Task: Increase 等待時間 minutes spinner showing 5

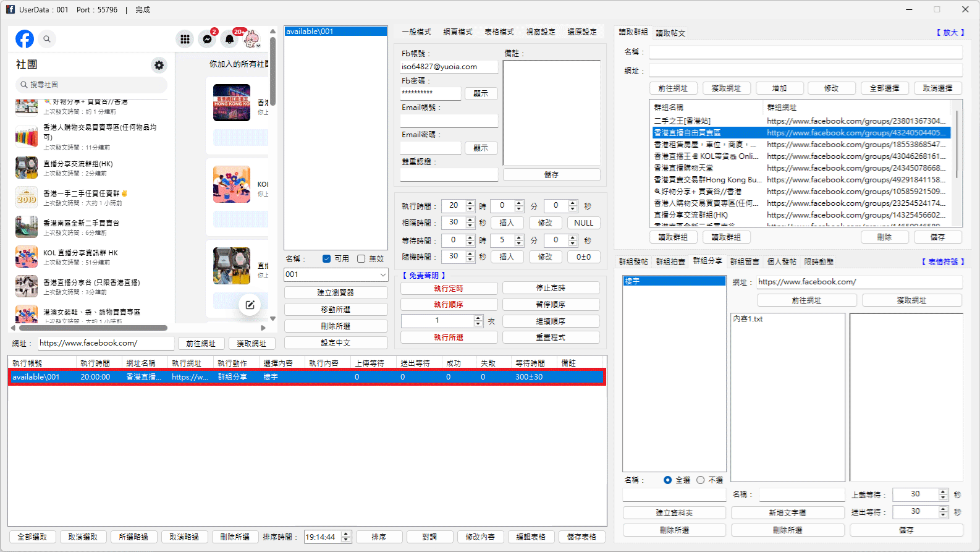Action: [x=519, y=237]
